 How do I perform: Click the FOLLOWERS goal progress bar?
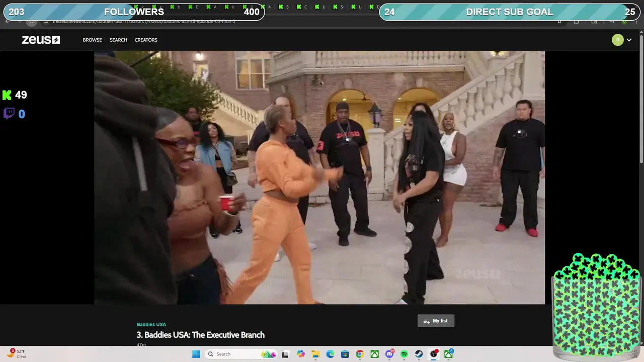[134, 12]
